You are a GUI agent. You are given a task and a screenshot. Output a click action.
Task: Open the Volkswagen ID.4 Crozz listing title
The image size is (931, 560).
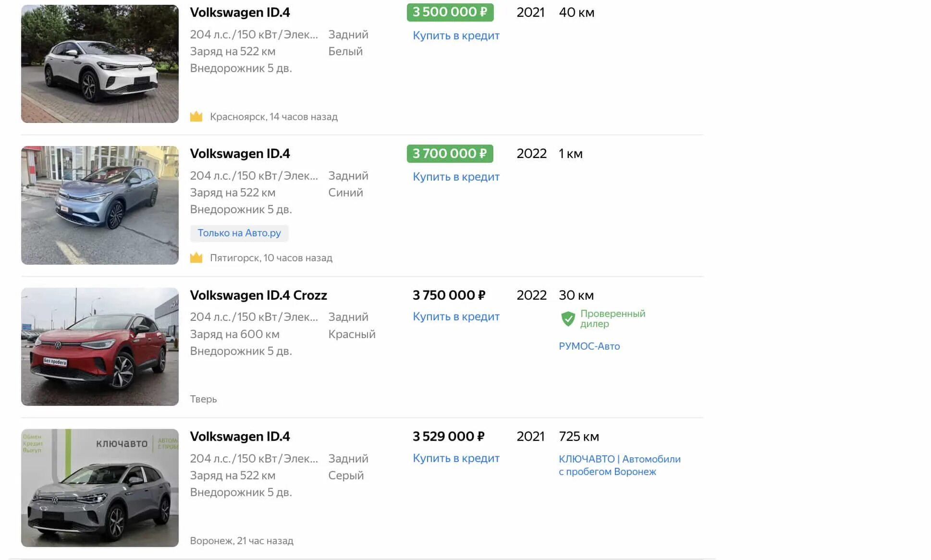point(258,295)
